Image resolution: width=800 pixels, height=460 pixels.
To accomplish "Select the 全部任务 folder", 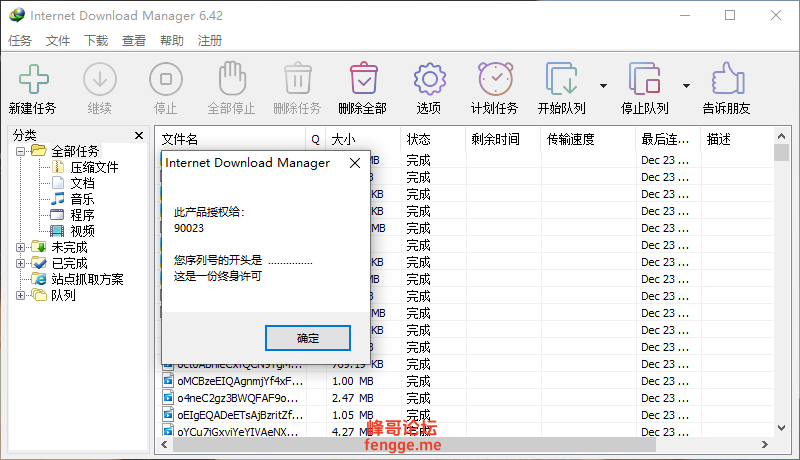I will [75, 151].
